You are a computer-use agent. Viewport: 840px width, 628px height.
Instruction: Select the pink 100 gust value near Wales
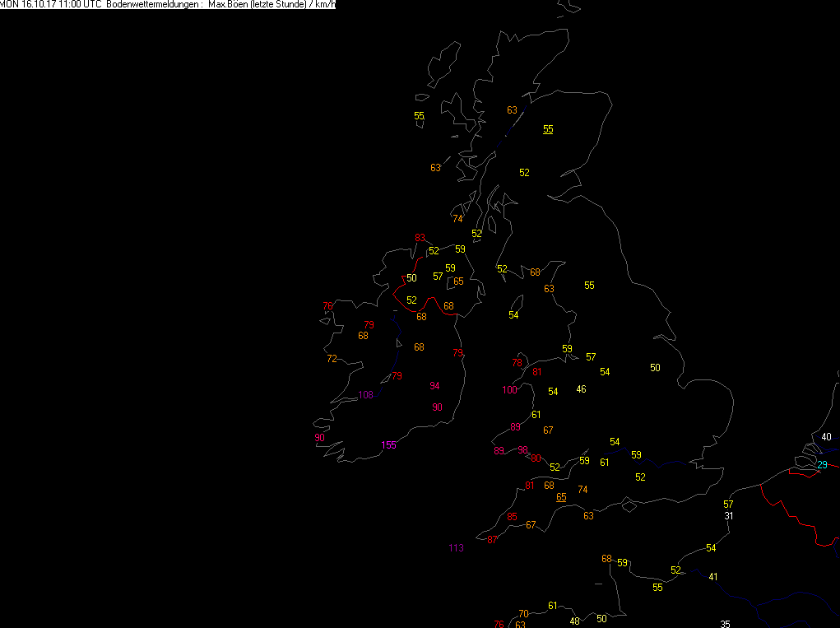coord(509,389)
